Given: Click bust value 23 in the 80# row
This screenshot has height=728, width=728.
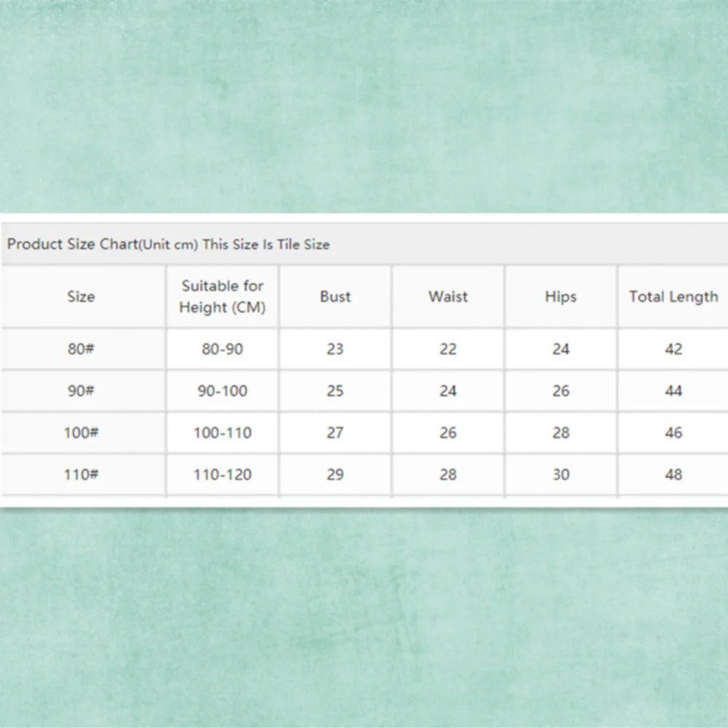Looking at the screenshot, I should [x=335, y=349].
